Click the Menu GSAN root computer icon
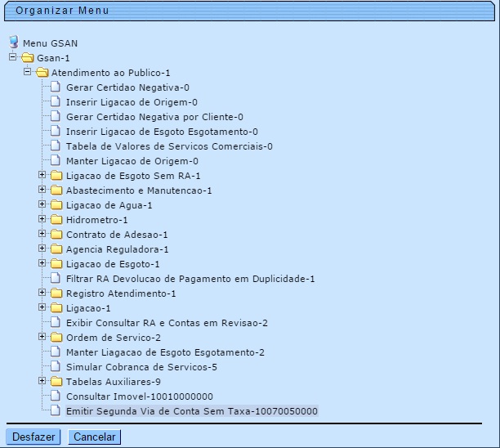 13,43
